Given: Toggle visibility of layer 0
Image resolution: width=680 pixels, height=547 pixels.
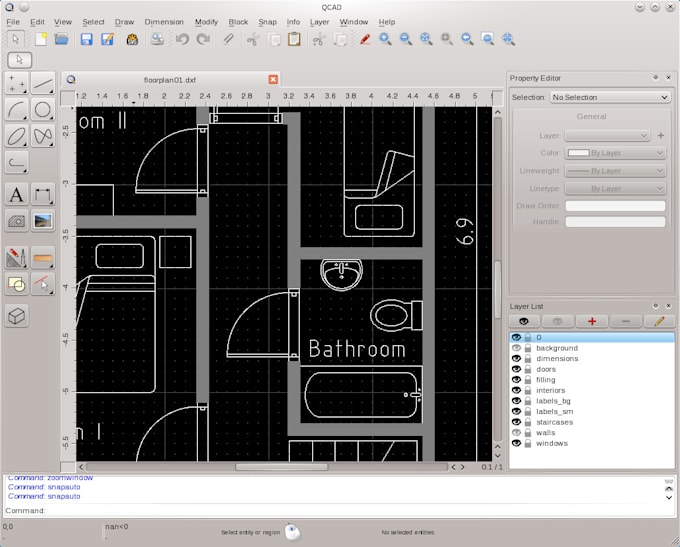Looking at the screenshot, I should 516,337.
